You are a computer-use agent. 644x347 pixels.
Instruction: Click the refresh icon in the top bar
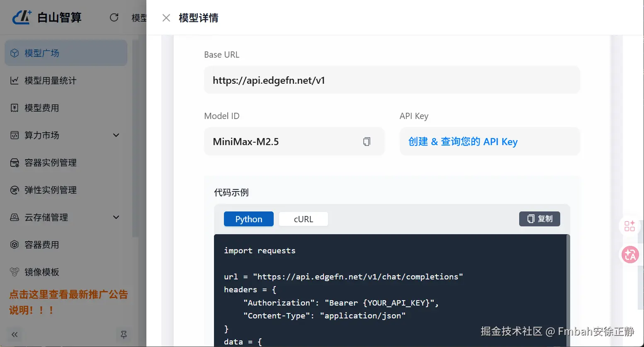(114, 17)
